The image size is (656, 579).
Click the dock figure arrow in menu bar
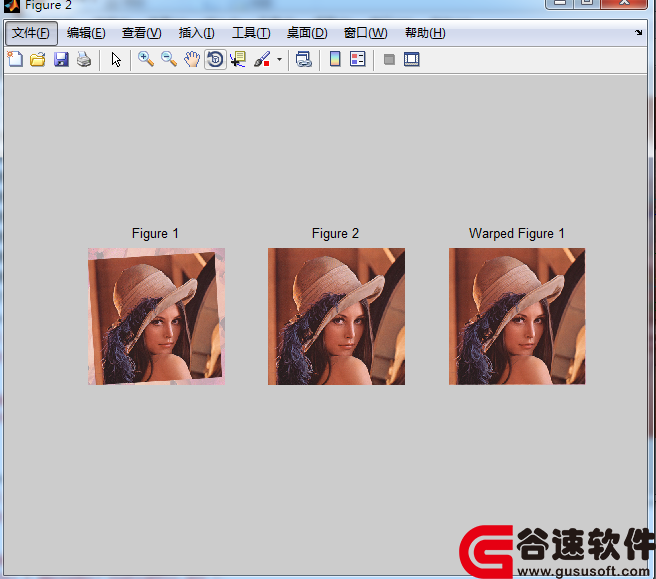coord(638,32)
